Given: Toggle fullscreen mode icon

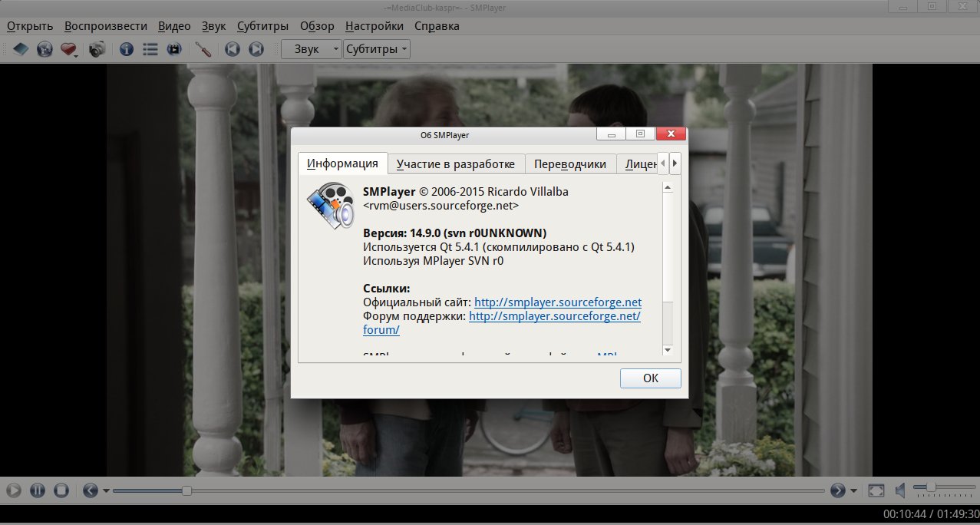Looking at the screenshot, I should [x=876, y=490].
